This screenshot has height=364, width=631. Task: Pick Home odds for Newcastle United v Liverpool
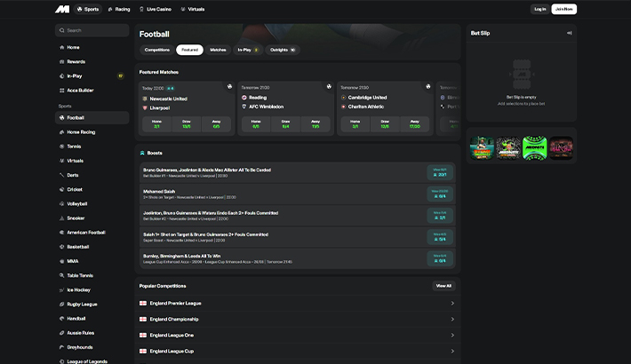[x=156, y=124]
